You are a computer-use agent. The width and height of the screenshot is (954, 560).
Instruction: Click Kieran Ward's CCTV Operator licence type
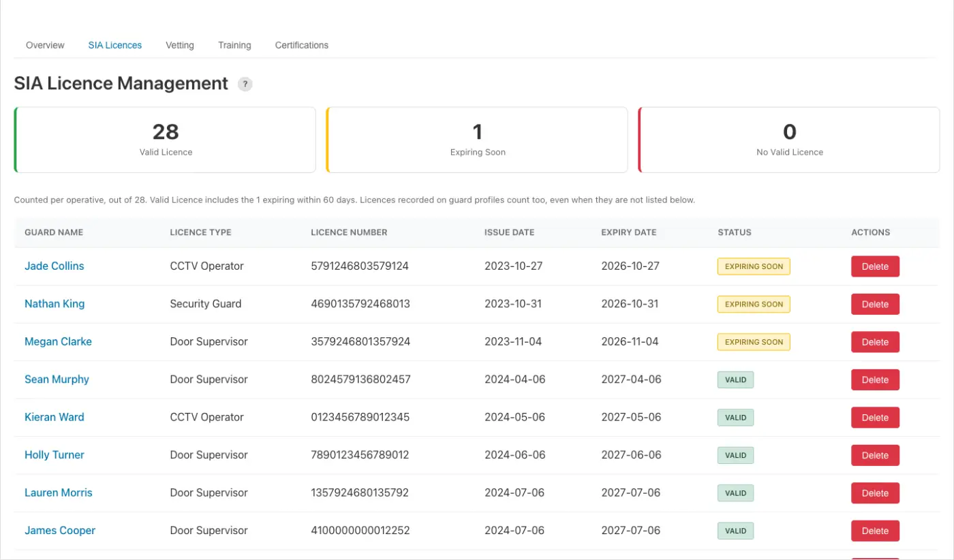pos(206,417)
